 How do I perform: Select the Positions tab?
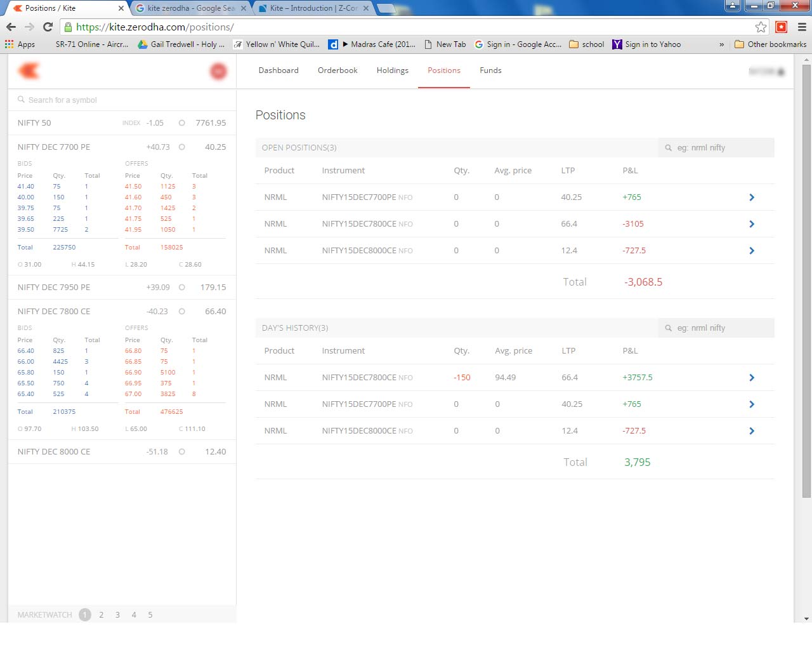tap(444, 70)
